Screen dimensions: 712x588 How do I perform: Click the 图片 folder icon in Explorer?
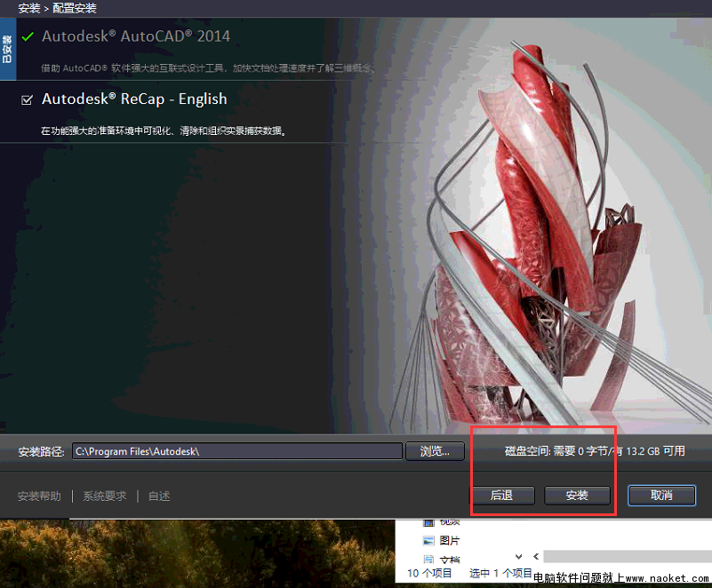point(428,540)
